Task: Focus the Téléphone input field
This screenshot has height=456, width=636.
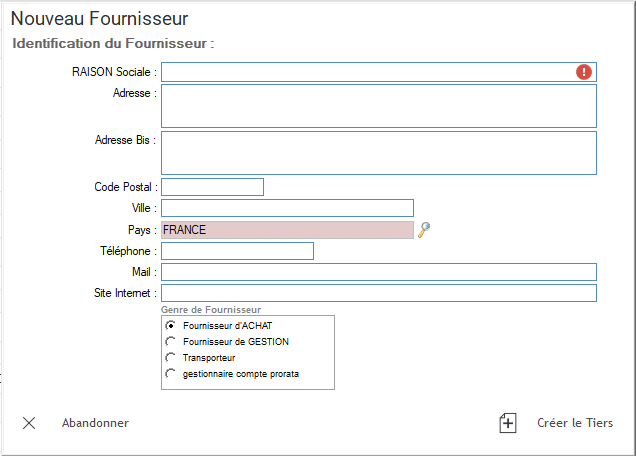Action: tap(237, 251)
